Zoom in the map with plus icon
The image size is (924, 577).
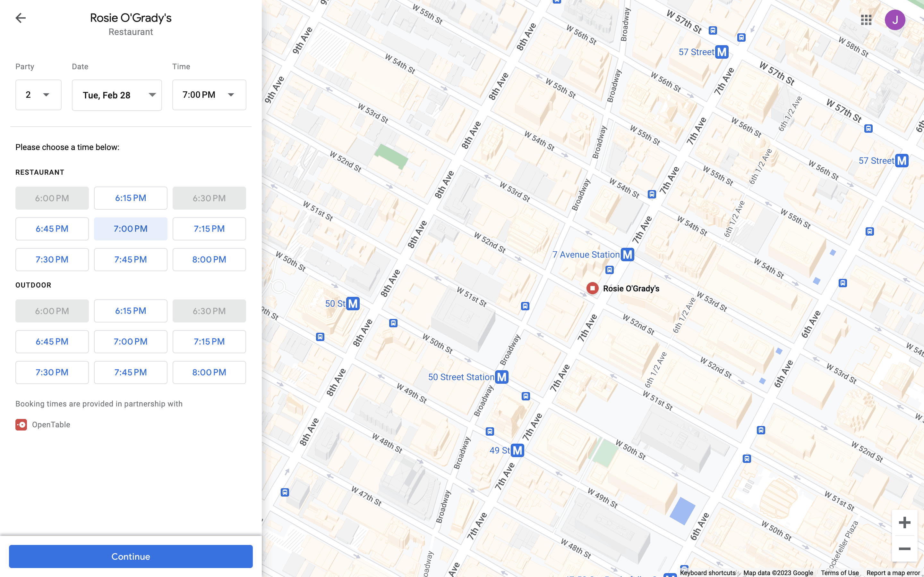pos(904,523)
